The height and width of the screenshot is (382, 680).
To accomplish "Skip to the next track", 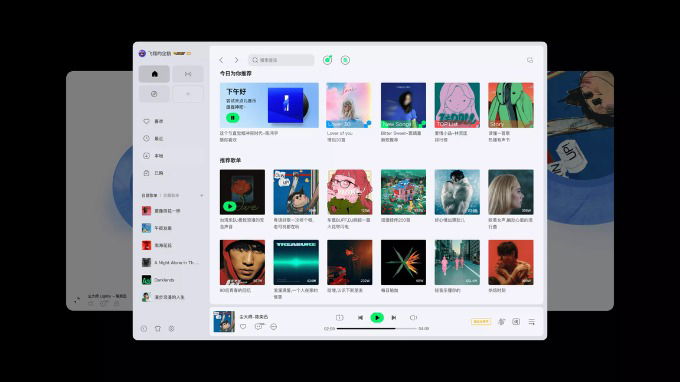I will click(394, 318).
